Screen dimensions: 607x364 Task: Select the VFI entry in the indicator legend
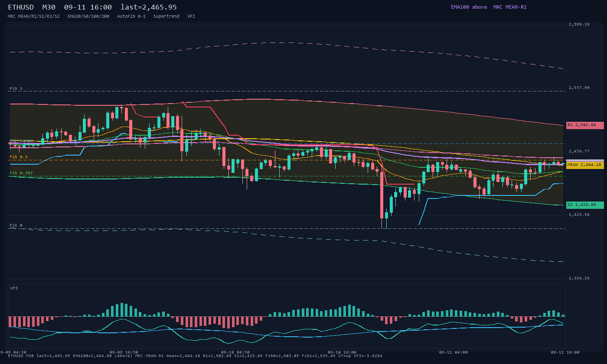(x=191, y=16)
